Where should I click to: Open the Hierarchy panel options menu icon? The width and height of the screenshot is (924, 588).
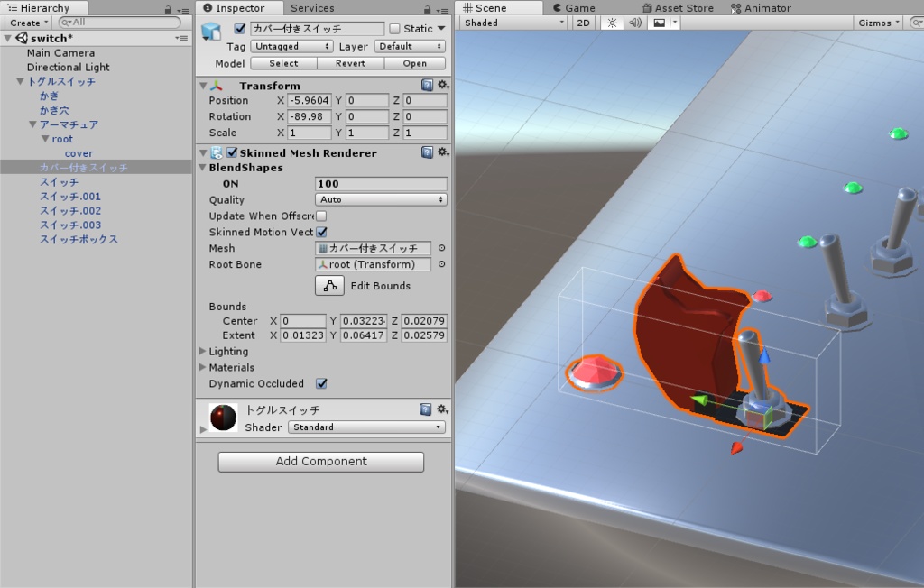point(183,9)
